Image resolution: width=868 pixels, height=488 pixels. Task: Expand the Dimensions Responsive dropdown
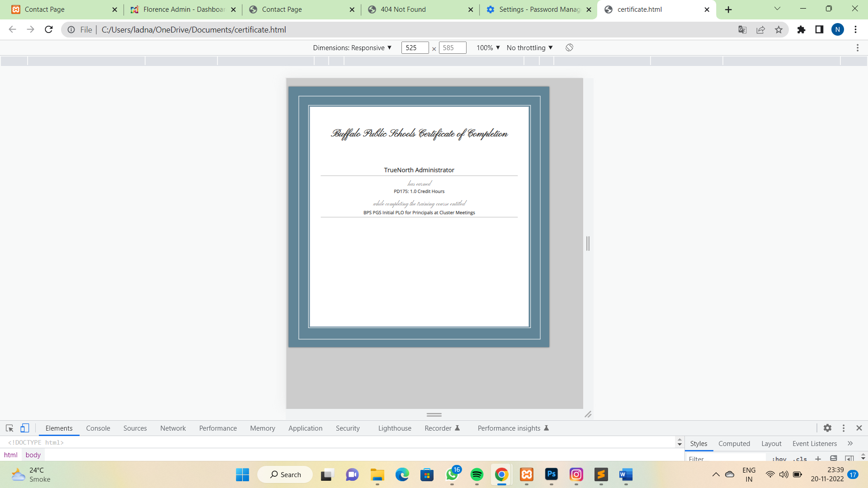[352, 47]
